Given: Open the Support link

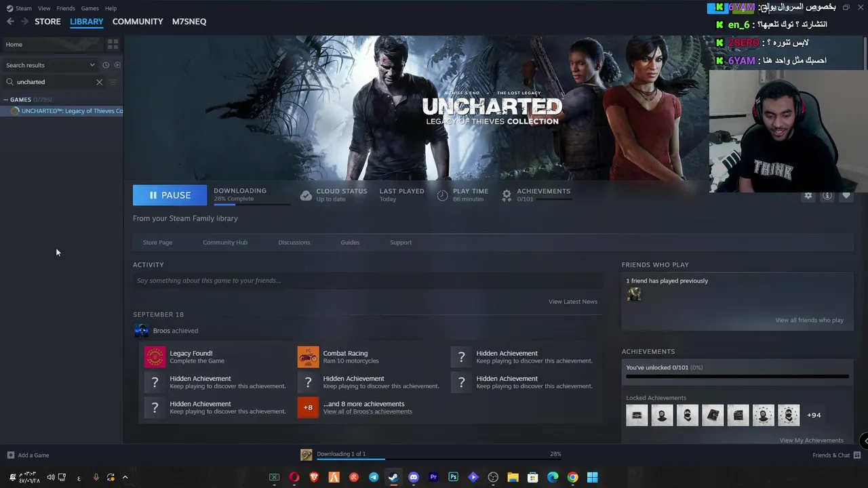Looking at the screenshot, I should point(401,242).
